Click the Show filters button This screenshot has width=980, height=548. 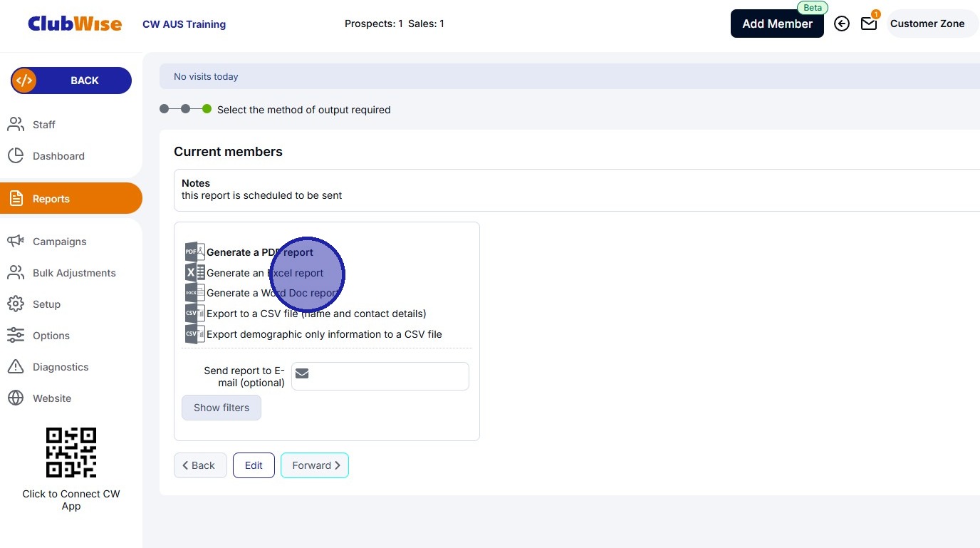click(x=221, y=408)
